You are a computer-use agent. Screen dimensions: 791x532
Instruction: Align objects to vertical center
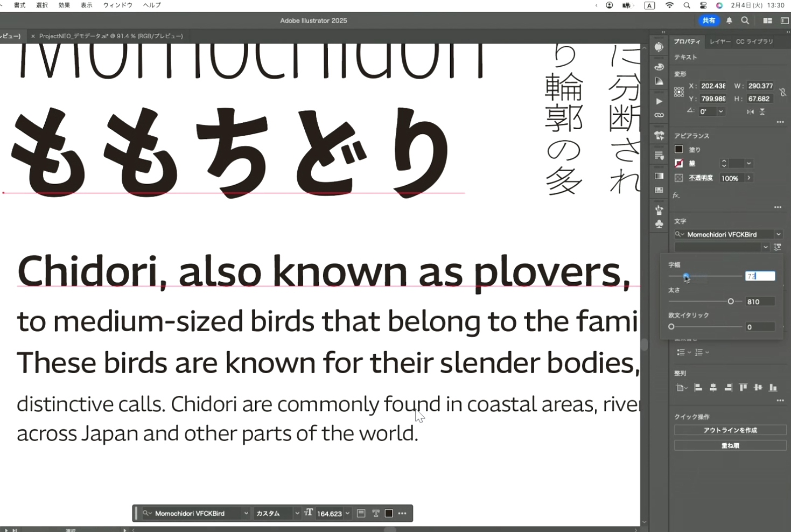(758, 387)
